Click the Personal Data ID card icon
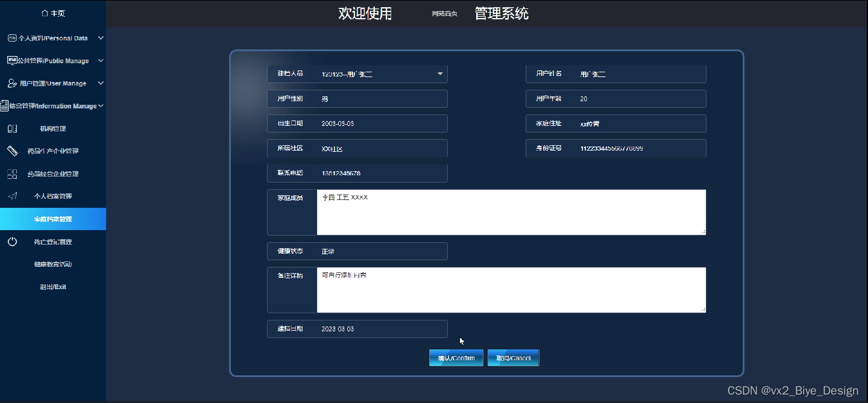868x403 pixels. [12, 38]
